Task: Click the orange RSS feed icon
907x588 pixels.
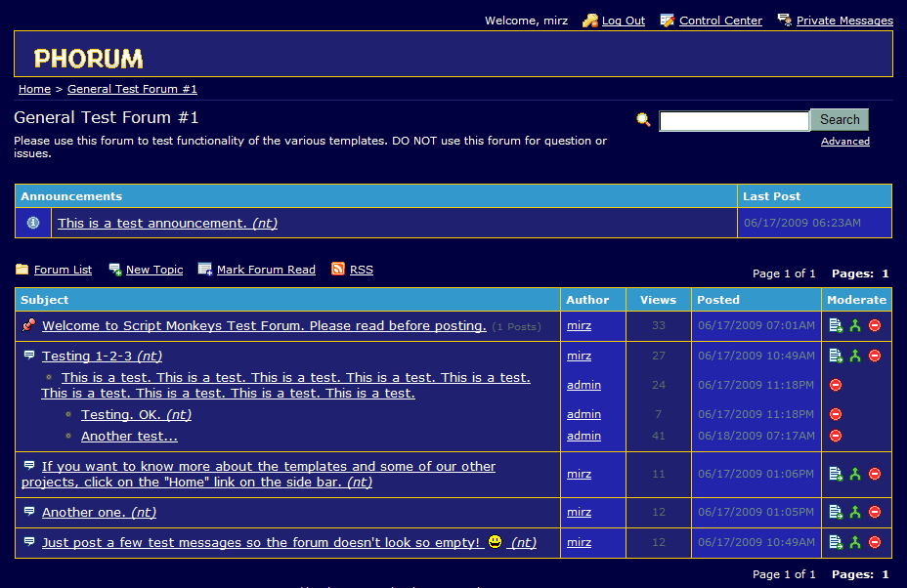Action: pyautogui.click(x=338, y=269)
